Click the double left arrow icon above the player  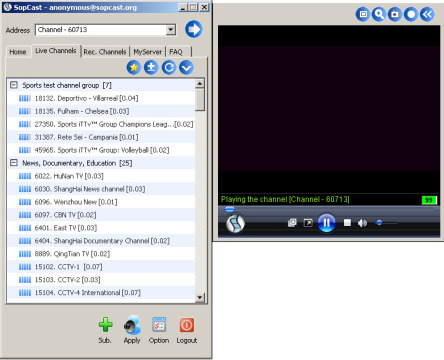point(427,14)
